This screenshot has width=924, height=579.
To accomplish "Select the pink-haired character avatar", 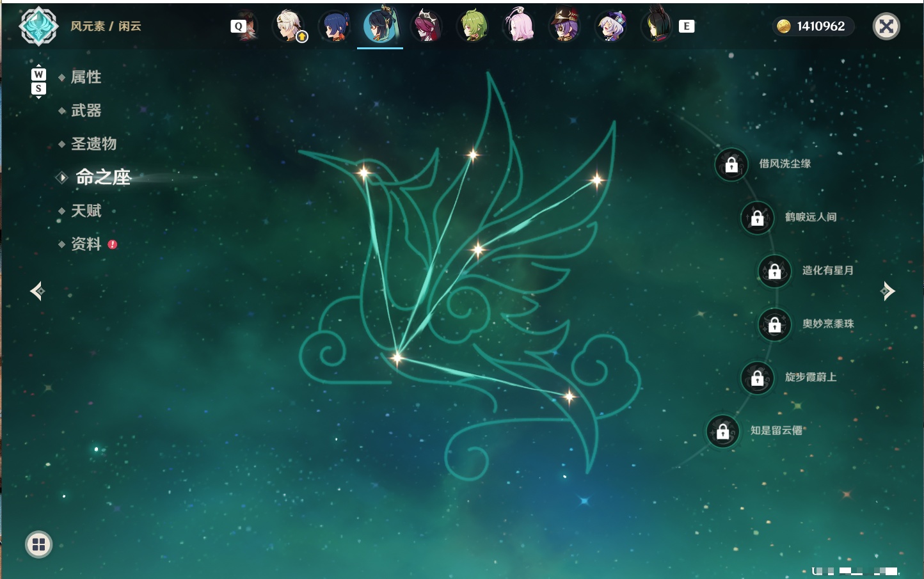I will point(519,26).
